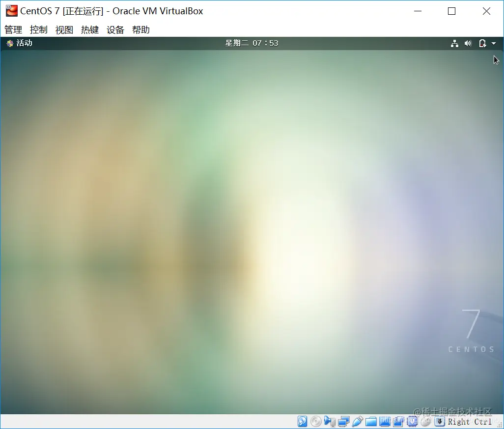Maximize the CentOS 7 VirtualBox window

coord(451,11)
